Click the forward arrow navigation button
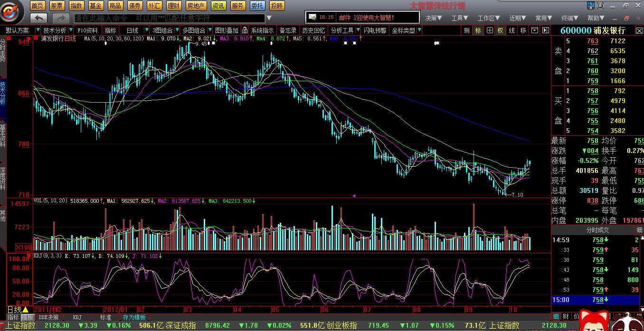The height and width of the screenshot is (331, 644). click(x=61, y=18)
